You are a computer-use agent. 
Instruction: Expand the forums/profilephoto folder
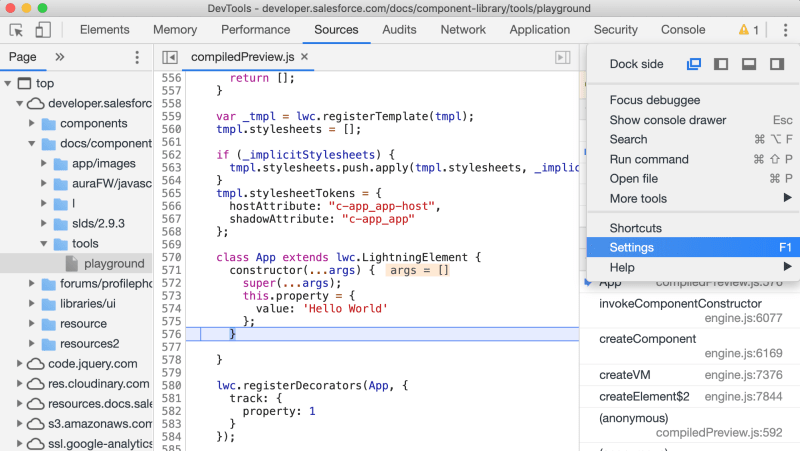(32, 283)
